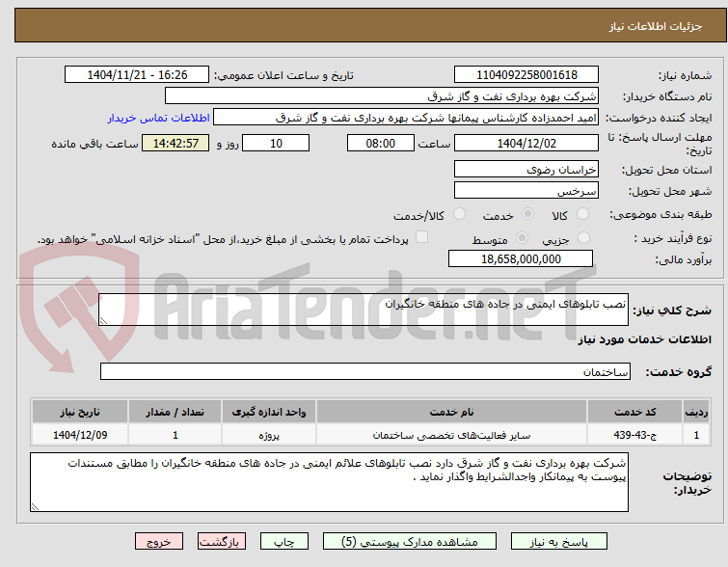
Task: Click the unit cell پروژه
Action: 269,435
